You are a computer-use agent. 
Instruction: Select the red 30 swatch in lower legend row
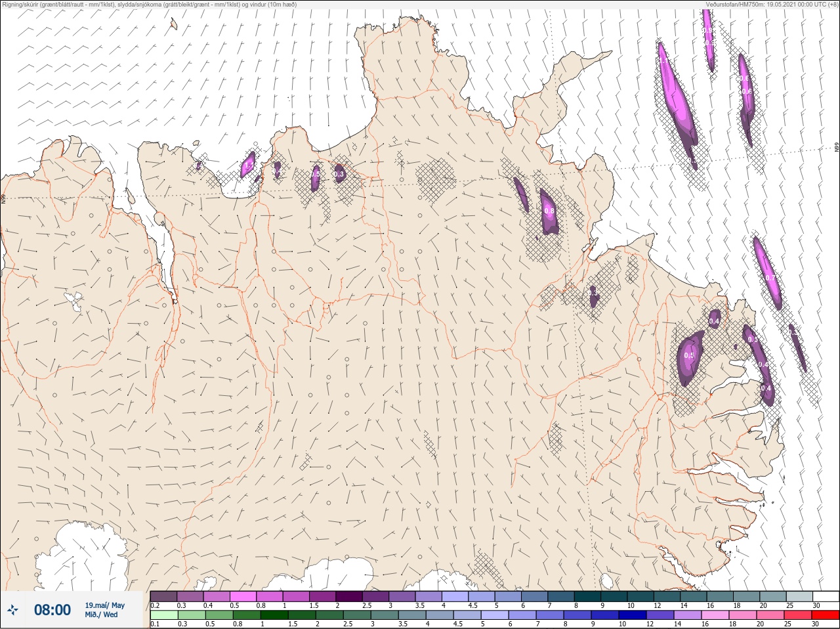pyautogui.click(x=826, y=615)
